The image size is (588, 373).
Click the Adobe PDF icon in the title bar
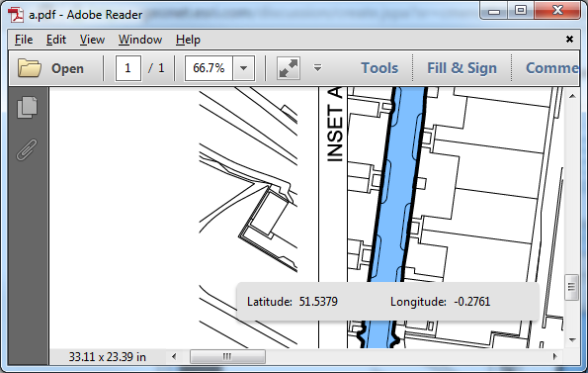pos(16,15)
